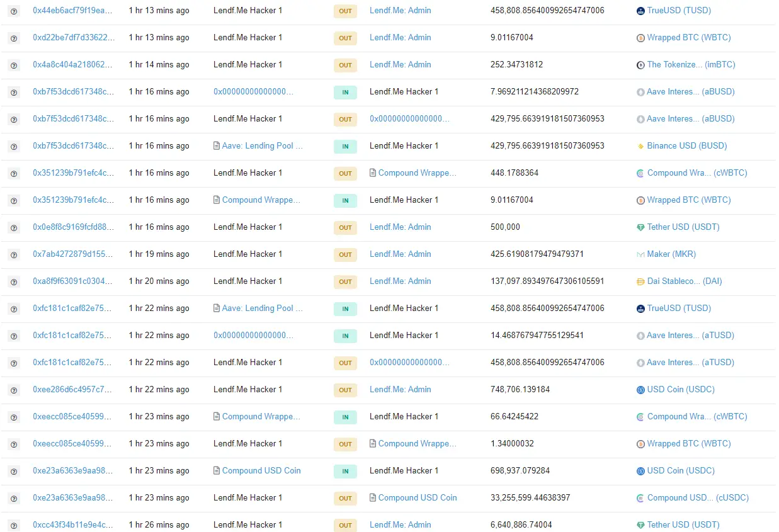Image resolution: width=779 pixels, height=532 pixels.
Task: Open Compound USD Coin recipient in the cUSDC row
Action: click(418, 498)
